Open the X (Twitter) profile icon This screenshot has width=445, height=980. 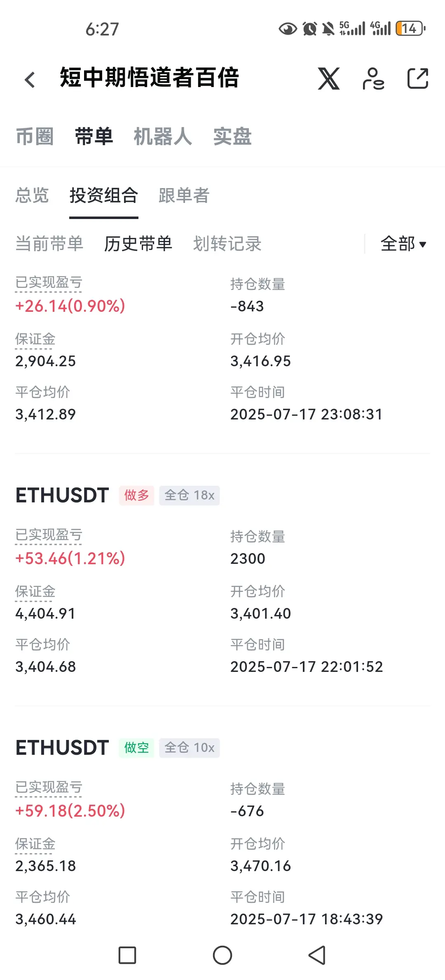tap(328, 78)
